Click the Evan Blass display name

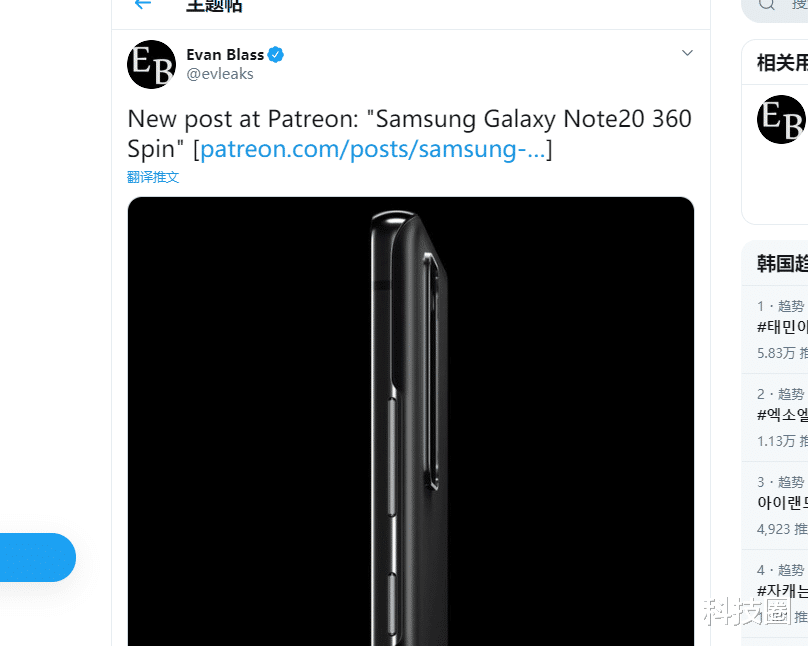226,54
